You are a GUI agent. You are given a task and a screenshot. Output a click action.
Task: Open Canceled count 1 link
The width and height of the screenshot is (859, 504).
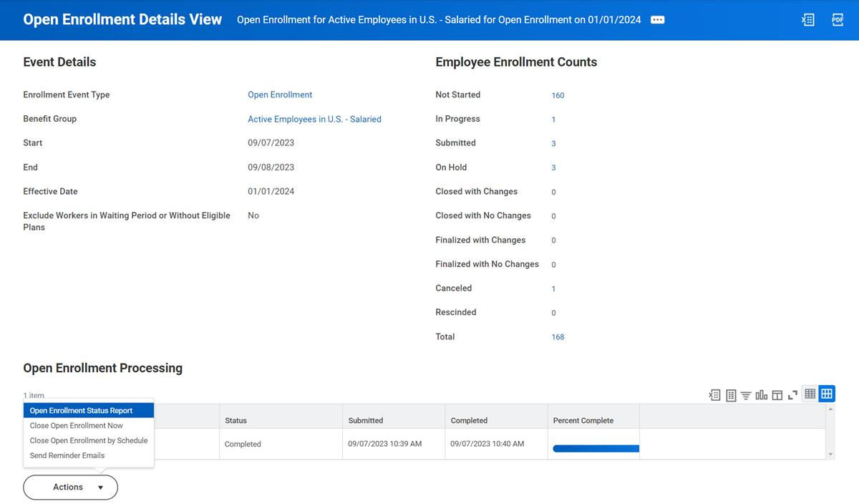pos(553,289)
